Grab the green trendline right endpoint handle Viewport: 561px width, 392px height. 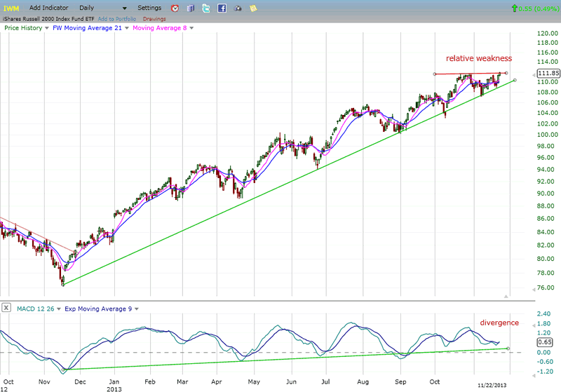click(515, 80)
